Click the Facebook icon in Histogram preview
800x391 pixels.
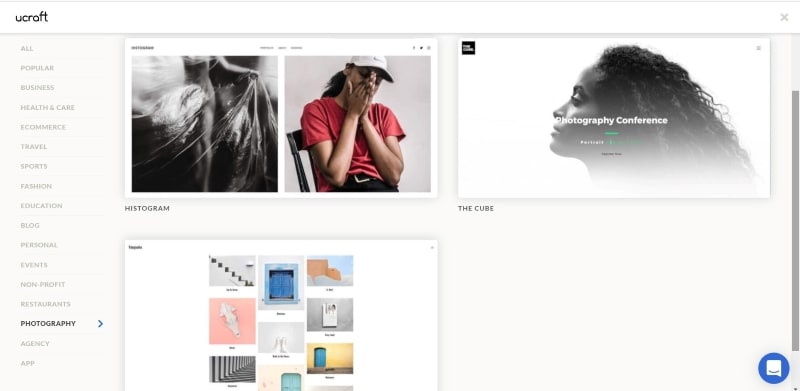[414, 48]
